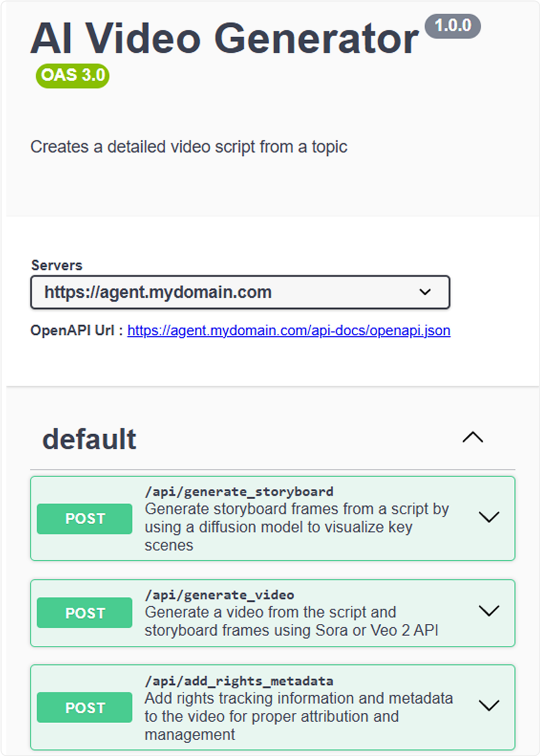Expand the generate_storyboard endpoint chevron
This screenshot has height=756, width=540.
(x=489, y=517)
